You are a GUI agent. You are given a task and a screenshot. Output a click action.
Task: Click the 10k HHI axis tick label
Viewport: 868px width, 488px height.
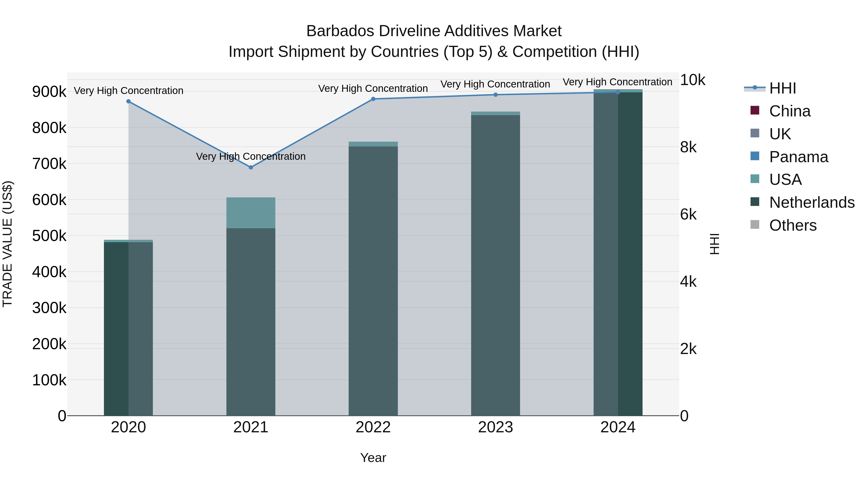[x=692, y=80]
